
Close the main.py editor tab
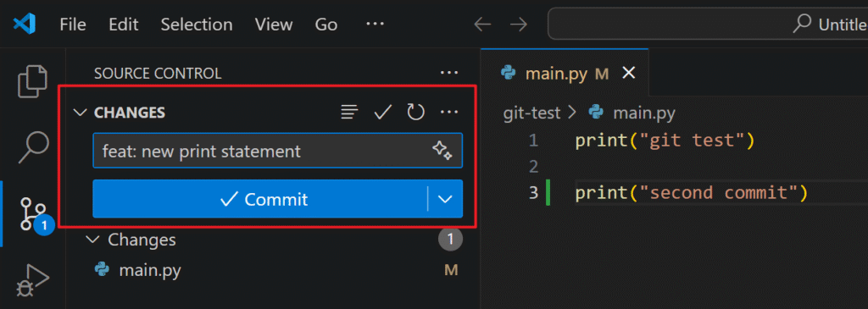629,73
